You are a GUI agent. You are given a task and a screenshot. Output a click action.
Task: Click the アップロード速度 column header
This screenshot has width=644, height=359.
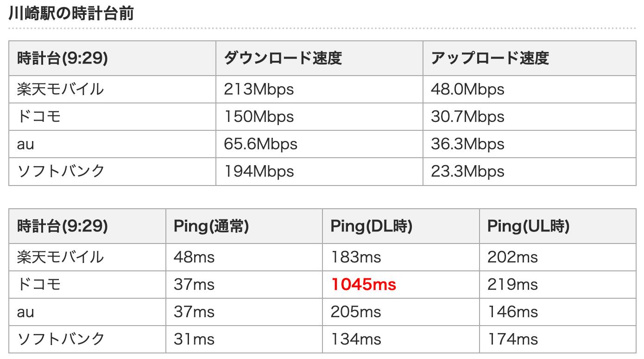(x=490, y=58)
